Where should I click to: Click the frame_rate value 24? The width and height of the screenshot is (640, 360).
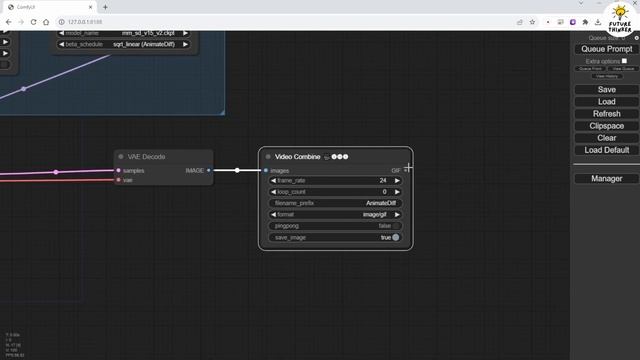coord(383,180)
